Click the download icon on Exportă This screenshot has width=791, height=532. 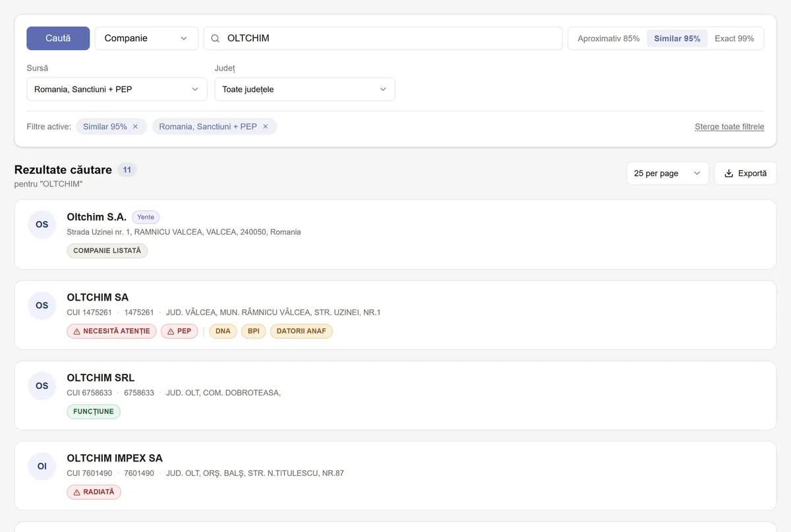pos(728,173)
